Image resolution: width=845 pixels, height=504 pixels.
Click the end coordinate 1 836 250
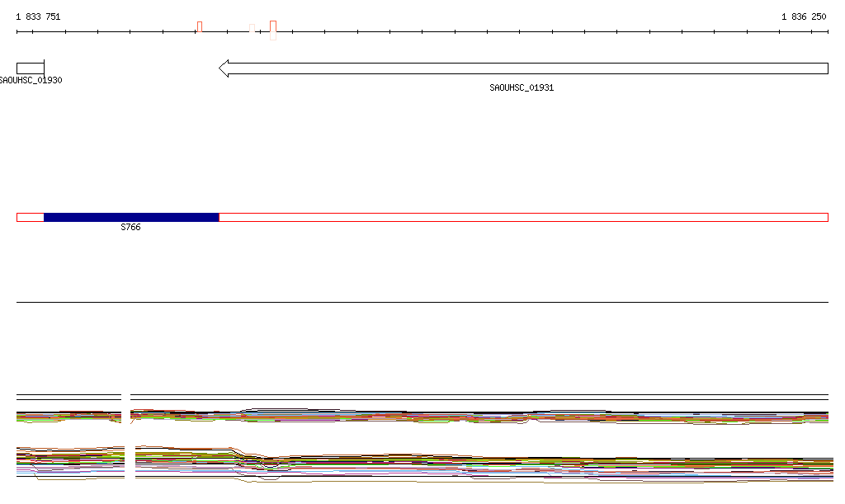804,16
